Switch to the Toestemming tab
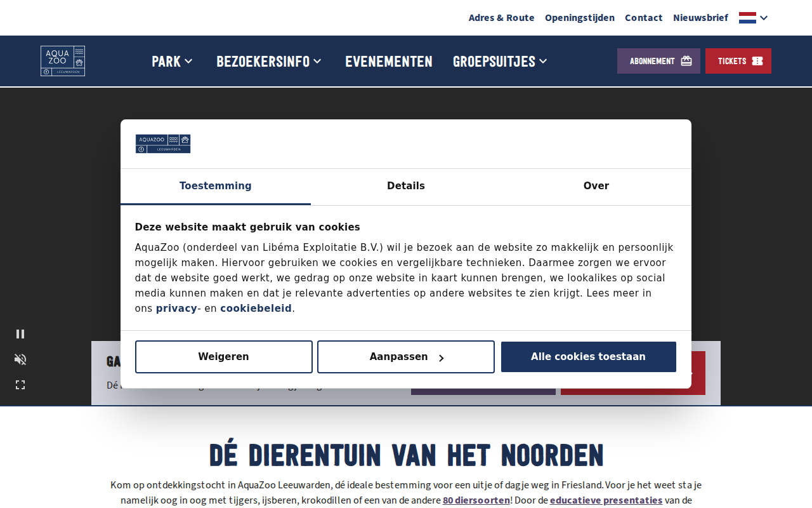This screenshot has height=508, width=812. point(216,186)
